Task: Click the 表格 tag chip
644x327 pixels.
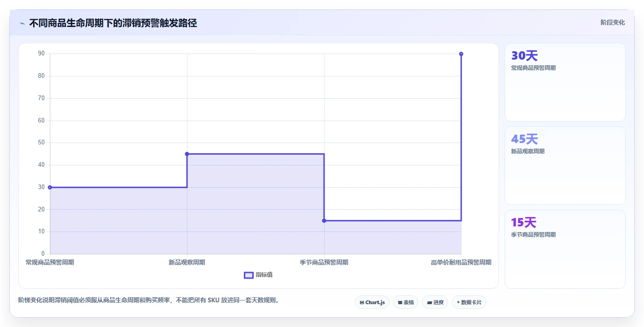Action: coord(406,302)
